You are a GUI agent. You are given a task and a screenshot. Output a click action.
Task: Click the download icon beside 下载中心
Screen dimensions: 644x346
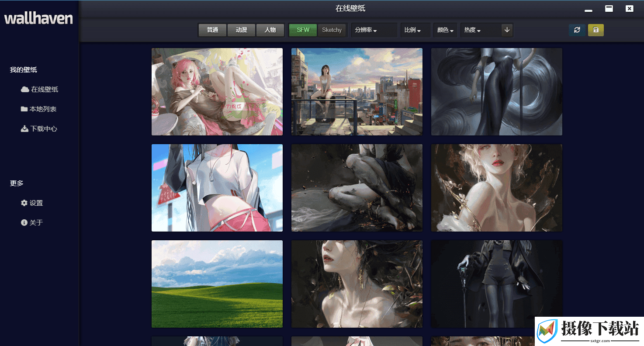click(24, 128)
